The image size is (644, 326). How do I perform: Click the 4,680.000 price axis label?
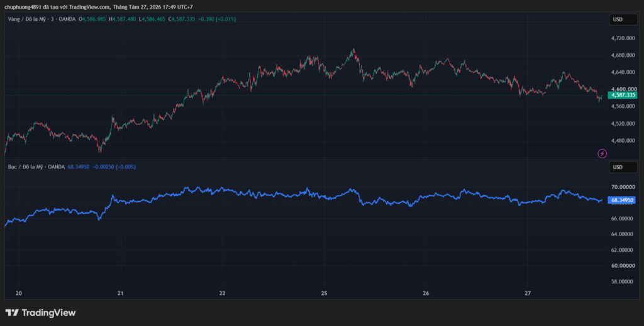point(623,55)
